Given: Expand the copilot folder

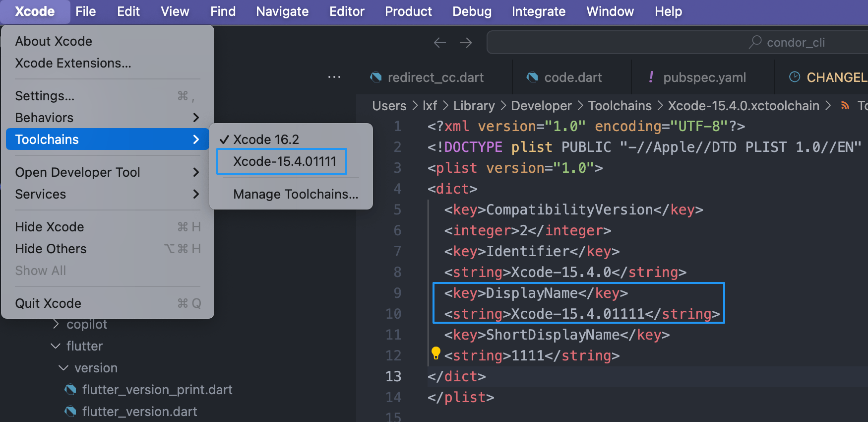Looking at the screenshot, I should 56,324.
